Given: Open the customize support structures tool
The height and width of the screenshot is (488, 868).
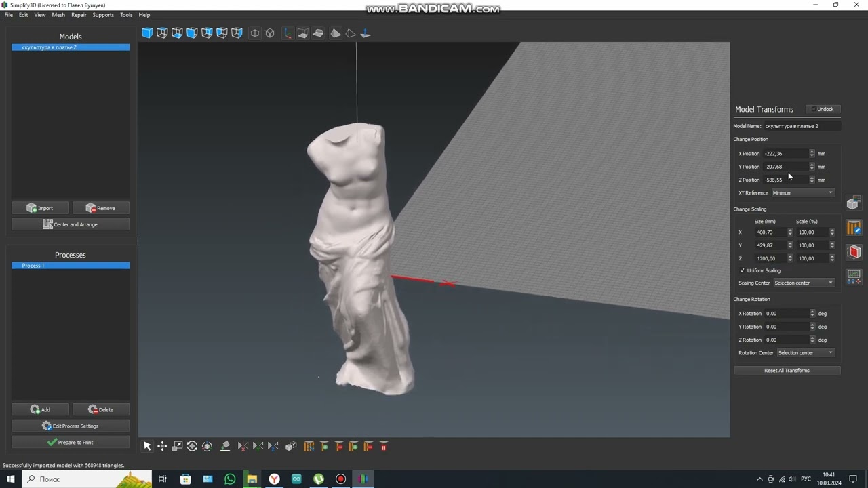Looking at the screenshot, I should pyautogui.click(x=309, y=446).
